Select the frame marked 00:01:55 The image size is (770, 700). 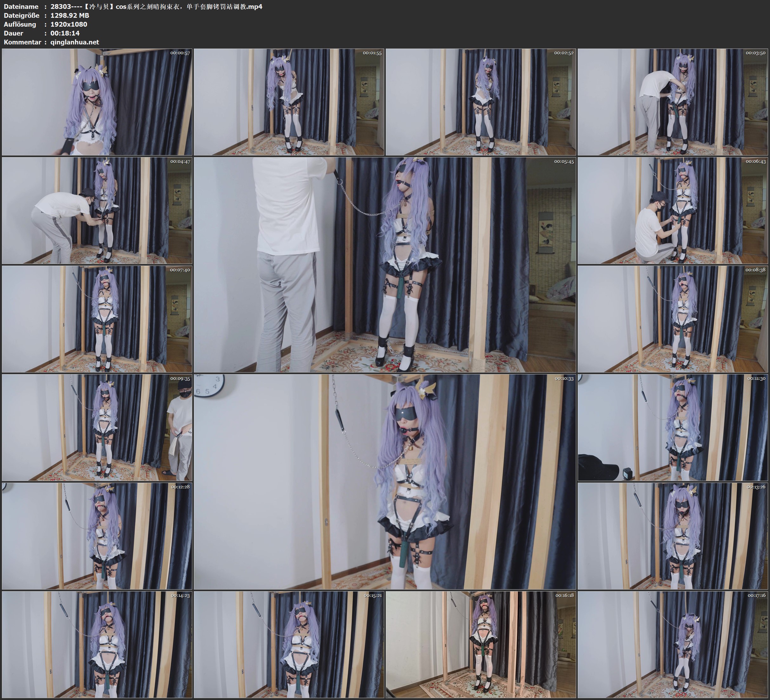point(289,102)
